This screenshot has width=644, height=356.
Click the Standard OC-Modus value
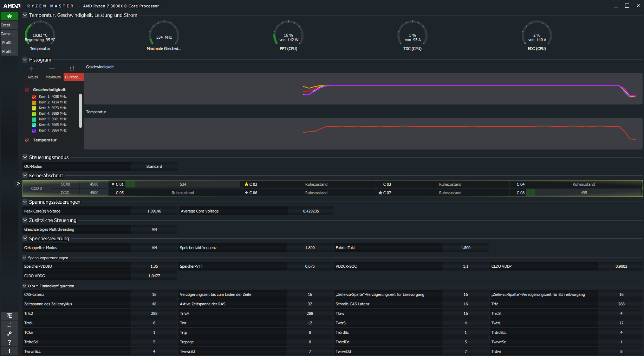point(154,166)
